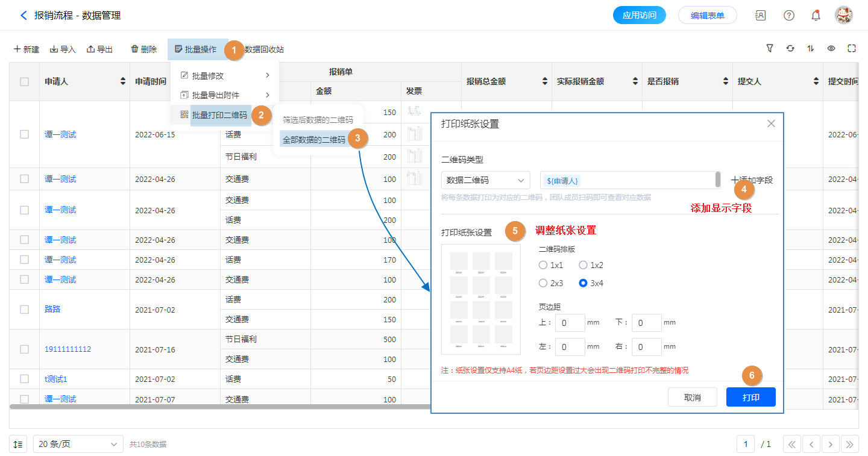Open the filter funnel icon
Image resolution: width=868 pixels, height=456 pixels.
[x=770, y=49]
